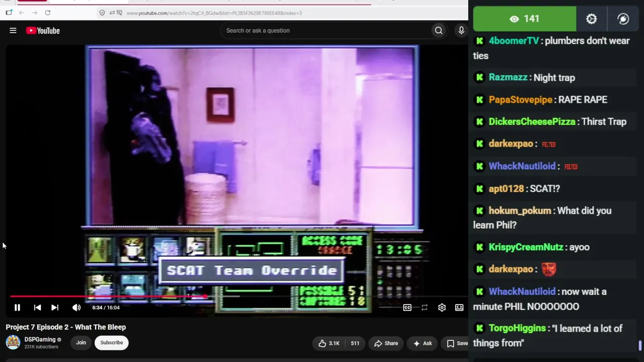Viewport: 644px width, 362px height.
Task: Open the browser tab overview icon
Action: pos(9,13)
